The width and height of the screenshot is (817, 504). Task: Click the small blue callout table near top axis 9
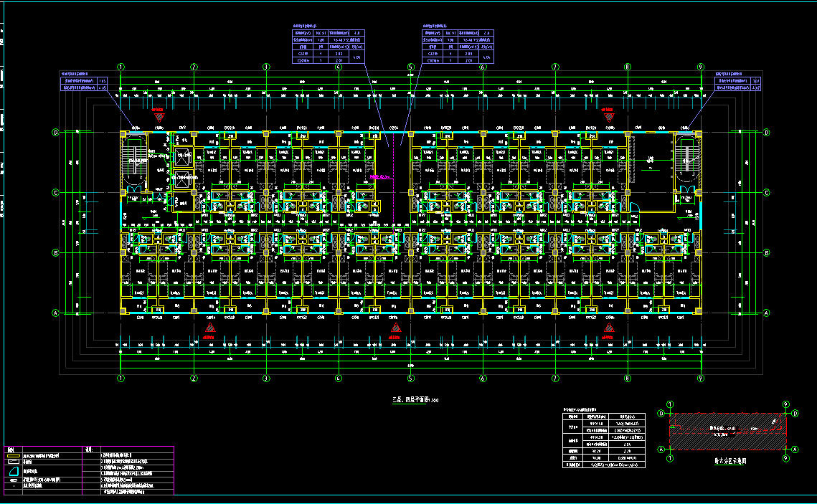point(737,84)
